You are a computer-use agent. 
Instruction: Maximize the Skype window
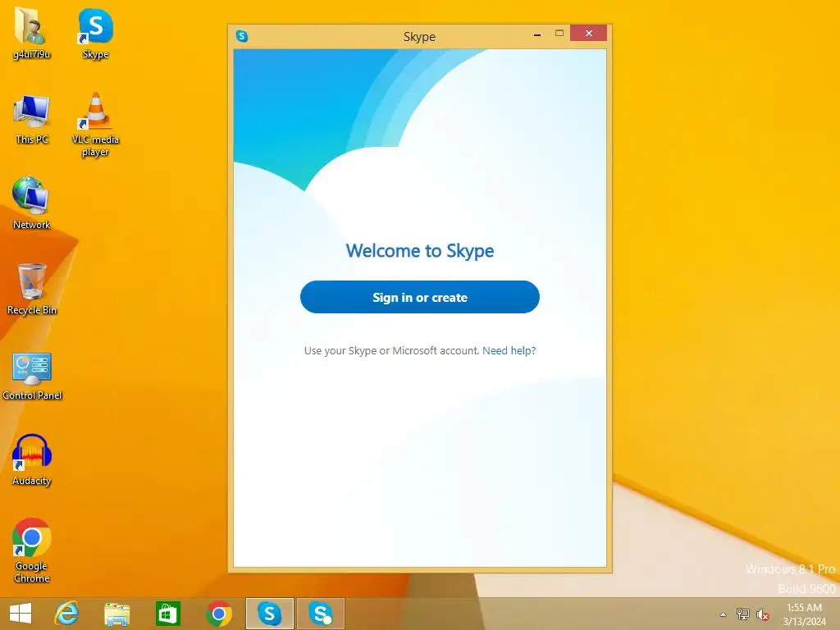(x=559, y=33)
